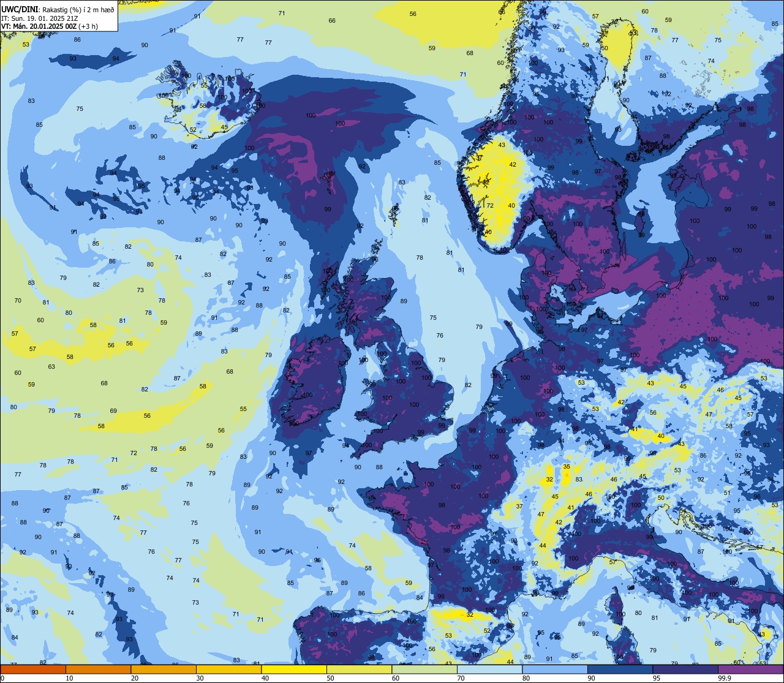Click the '20' legend tick label

coord(135,678)
